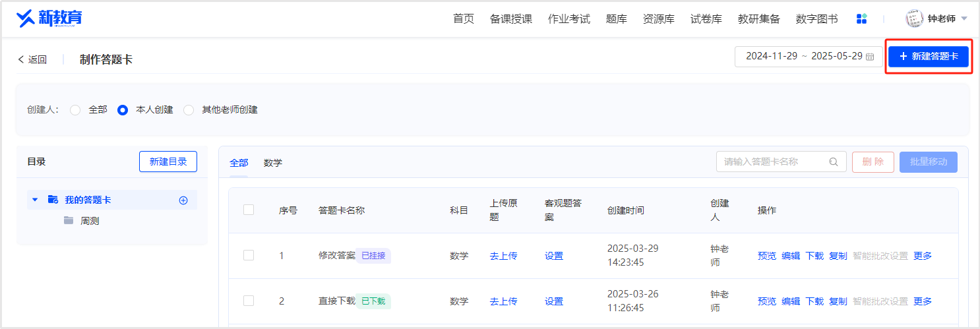Viewport: 980px width, 329px height.
Task: Click 设置 in the 修改答案 row
Action: pos(554,256)
